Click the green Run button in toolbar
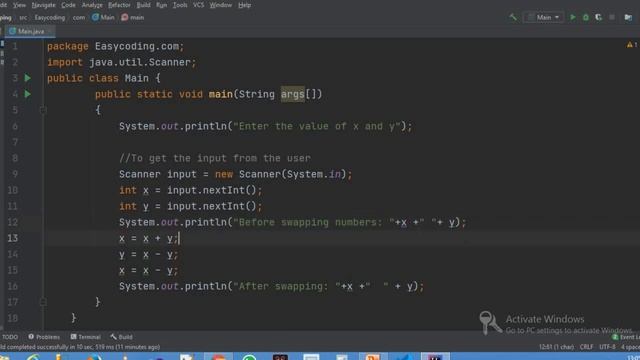Image resolution: width=640 pixels, height=360 pixels. click(573, 17)
